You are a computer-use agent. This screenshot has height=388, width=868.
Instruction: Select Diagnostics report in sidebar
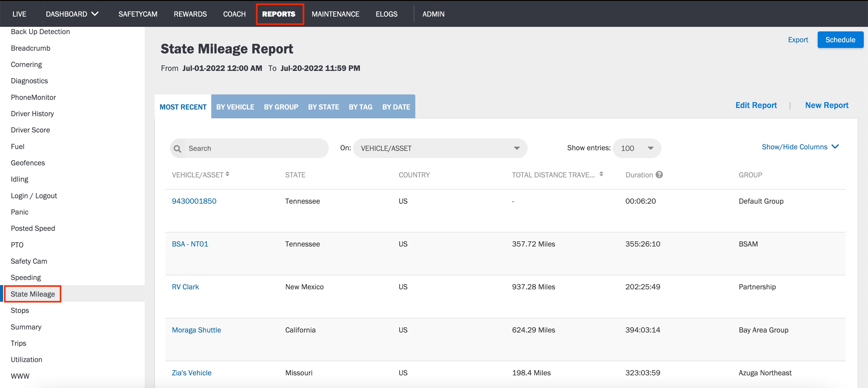point(29,81)
